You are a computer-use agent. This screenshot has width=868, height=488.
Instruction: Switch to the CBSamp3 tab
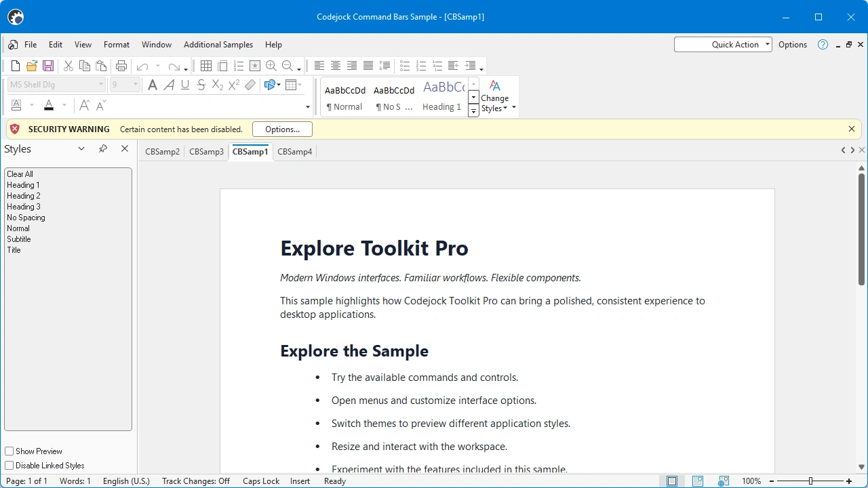coord(206,152)
